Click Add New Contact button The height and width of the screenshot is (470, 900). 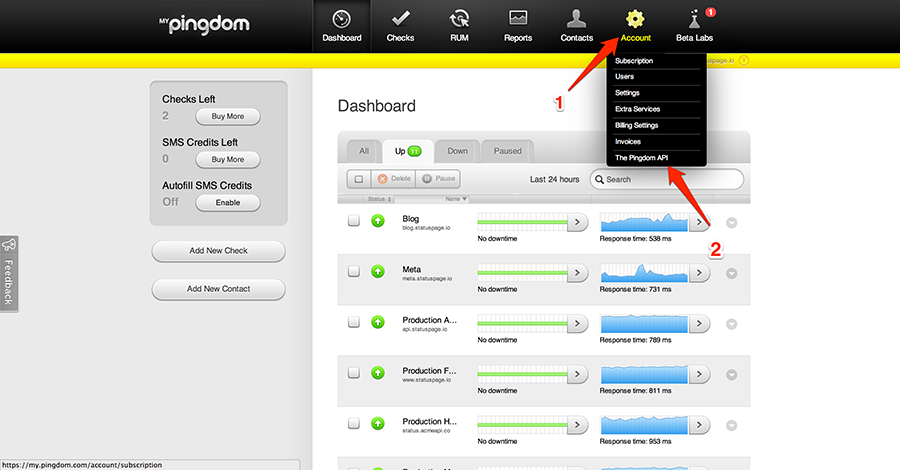coord(219,289)
